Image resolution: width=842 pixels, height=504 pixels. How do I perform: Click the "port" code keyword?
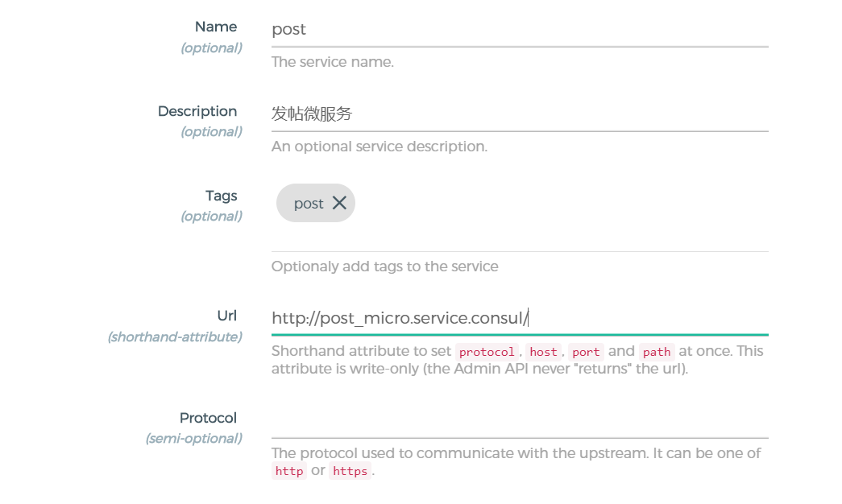click(x=586, y=352)
